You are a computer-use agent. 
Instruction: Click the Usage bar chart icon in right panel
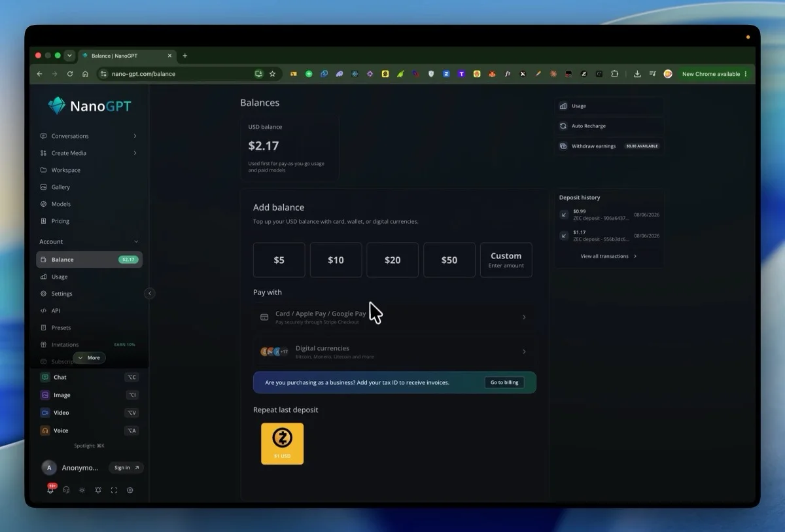click(563, 106)
